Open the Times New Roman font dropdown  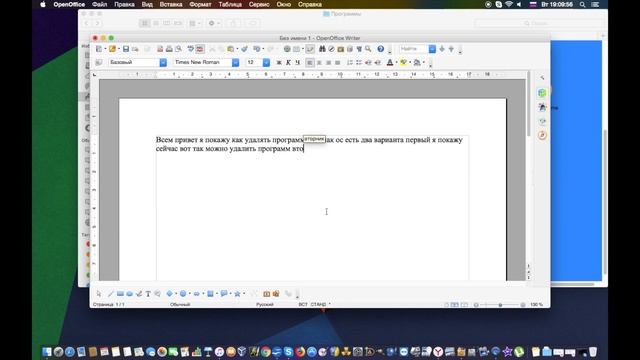point(236,62)
